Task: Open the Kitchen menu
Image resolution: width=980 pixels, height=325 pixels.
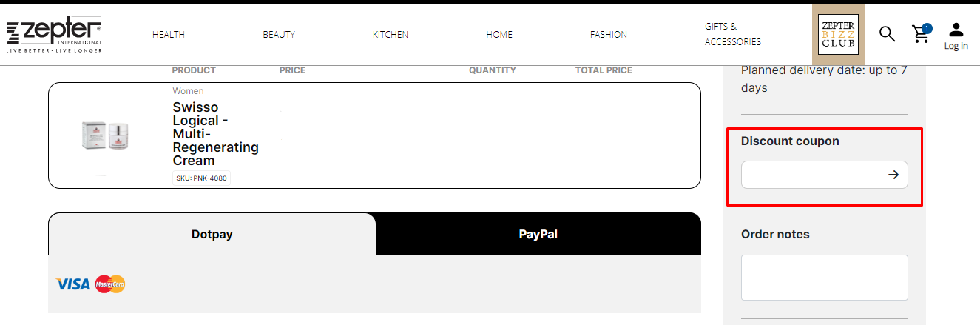Action: pos(391,35)
